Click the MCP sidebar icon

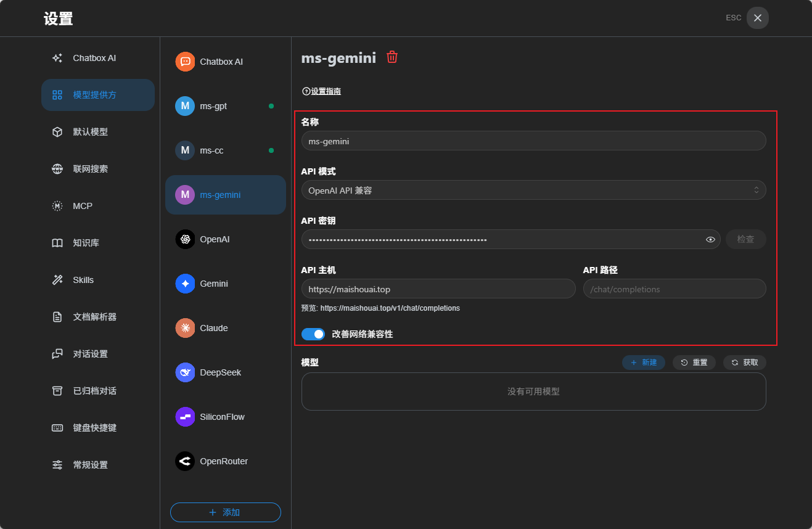(x=57, y=206)
